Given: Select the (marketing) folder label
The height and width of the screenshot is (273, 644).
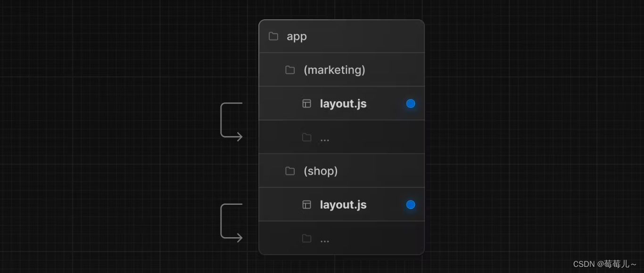Looking at the screenshot, I should pyautogui.click(x=334, y=70).
